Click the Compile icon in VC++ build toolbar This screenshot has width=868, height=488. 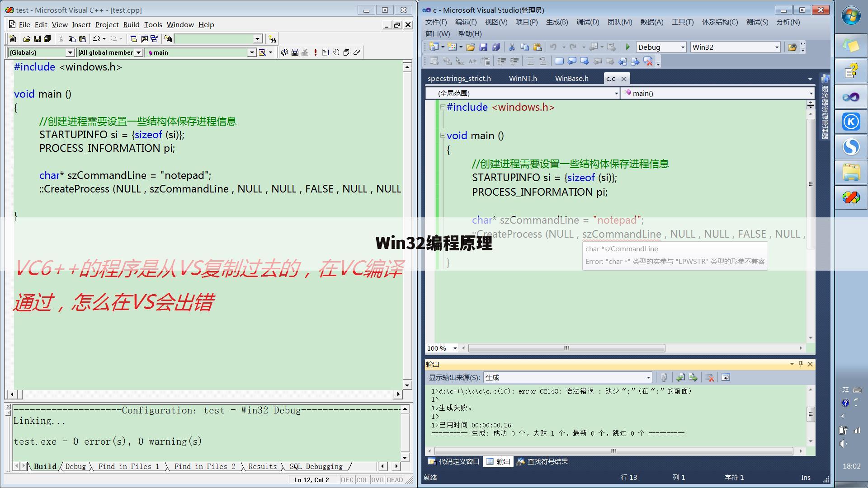click(284, 52)
